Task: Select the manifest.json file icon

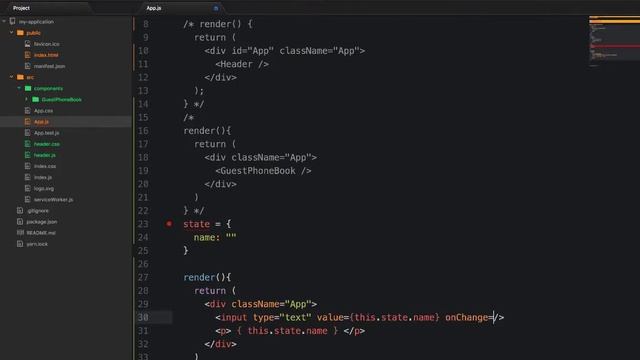Action: (x=27, y=66)
